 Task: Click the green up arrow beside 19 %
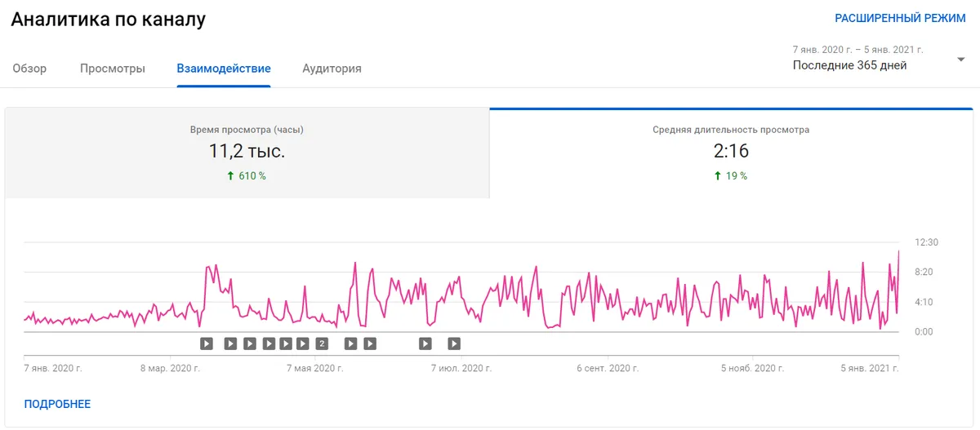click(x=718, y=175)
